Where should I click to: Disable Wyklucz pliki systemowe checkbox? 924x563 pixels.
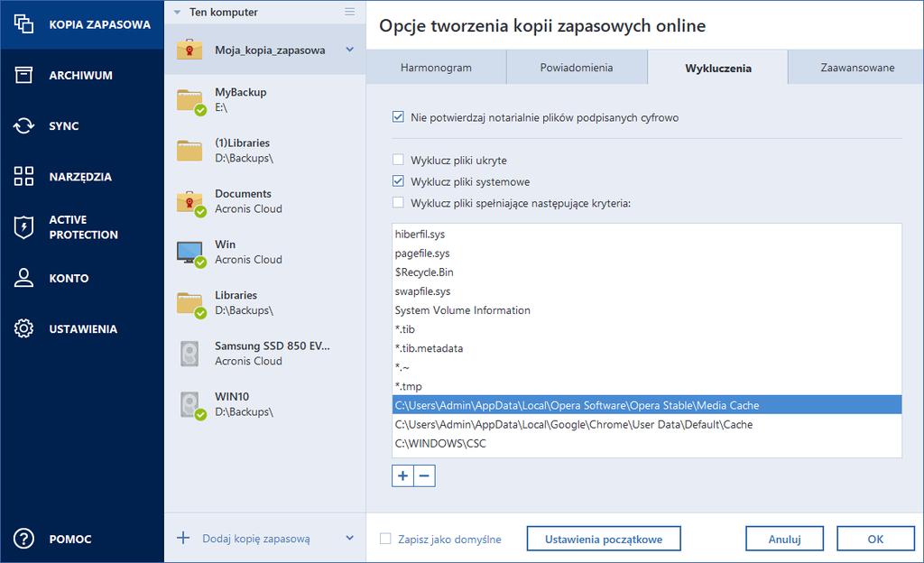[398, 180]
